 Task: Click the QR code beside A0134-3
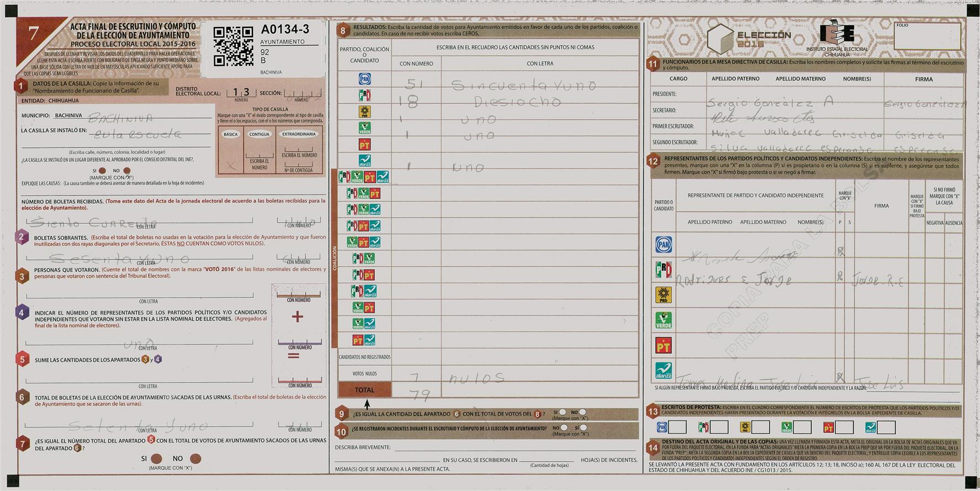[234, 46]
